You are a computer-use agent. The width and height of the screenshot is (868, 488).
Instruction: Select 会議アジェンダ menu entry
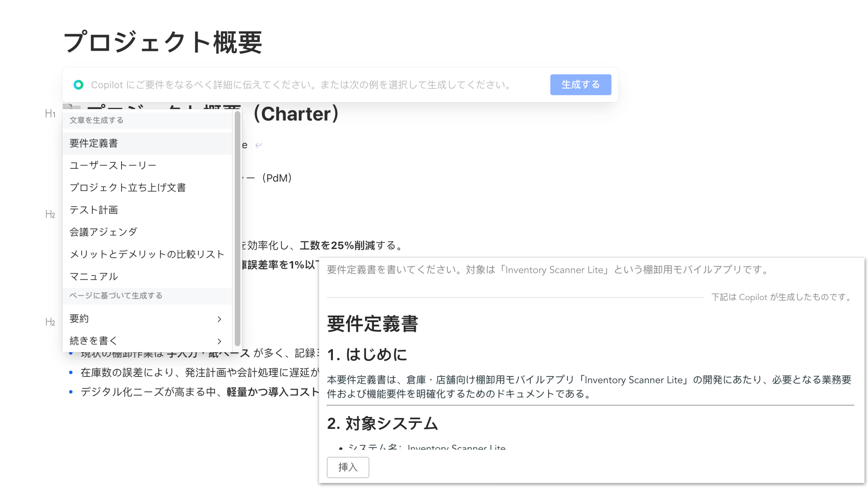(103, 232)
